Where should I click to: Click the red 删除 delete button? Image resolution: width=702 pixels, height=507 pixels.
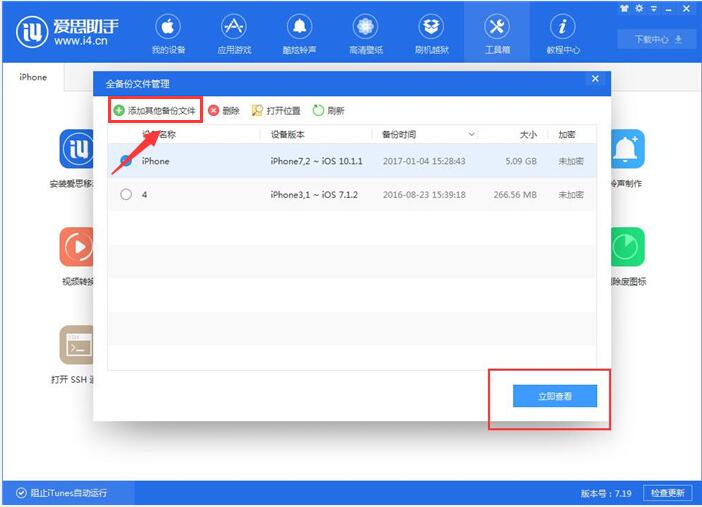(x=224, y=110)
